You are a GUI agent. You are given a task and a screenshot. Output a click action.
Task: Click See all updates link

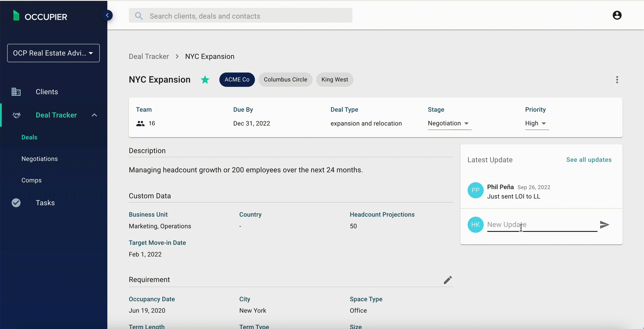pos(589,160)
